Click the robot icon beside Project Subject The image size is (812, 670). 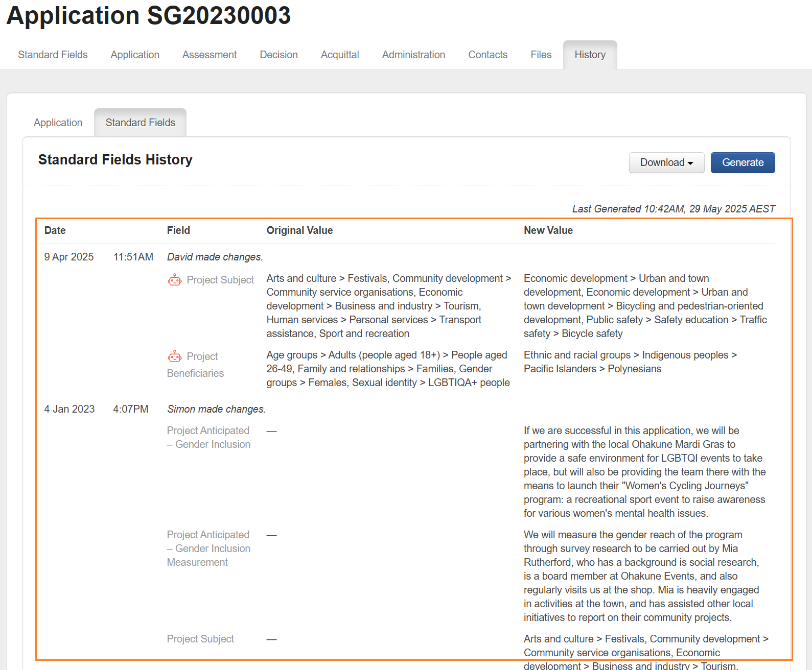click(175, 280)
